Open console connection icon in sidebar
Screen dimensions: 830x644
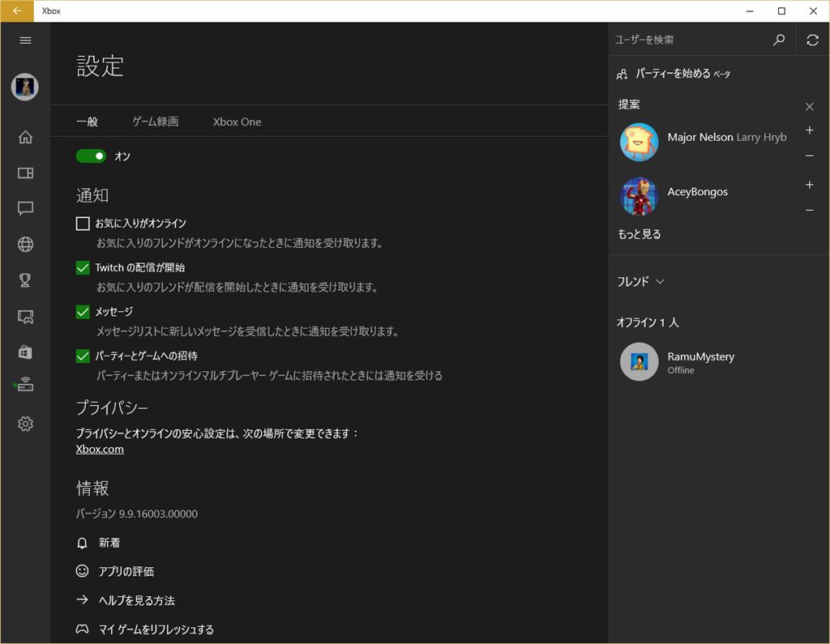pyautogui.click(x=25, y=386)
